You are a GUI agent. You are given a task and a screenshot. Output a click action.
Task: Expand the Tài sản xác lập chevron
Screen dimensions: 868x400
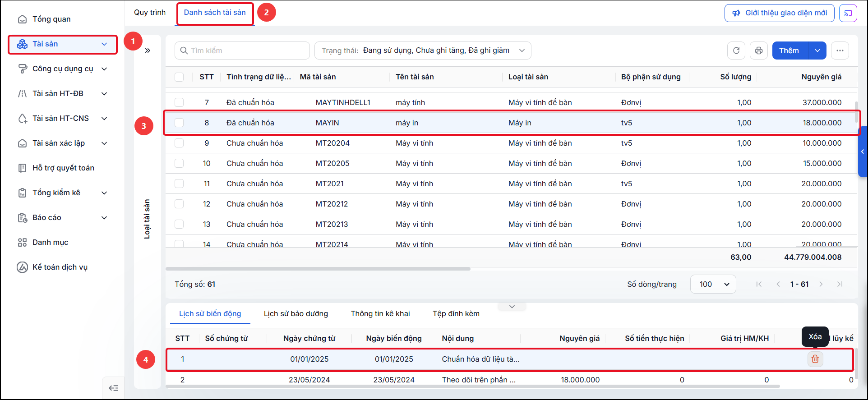(x=104, y=143)
